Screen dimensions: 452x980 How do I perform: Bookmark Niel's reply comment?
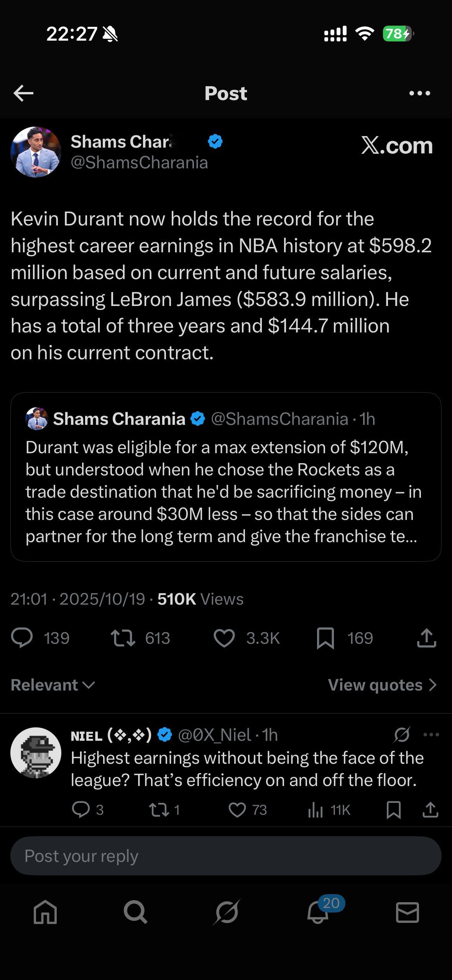(x=394, y=810)
